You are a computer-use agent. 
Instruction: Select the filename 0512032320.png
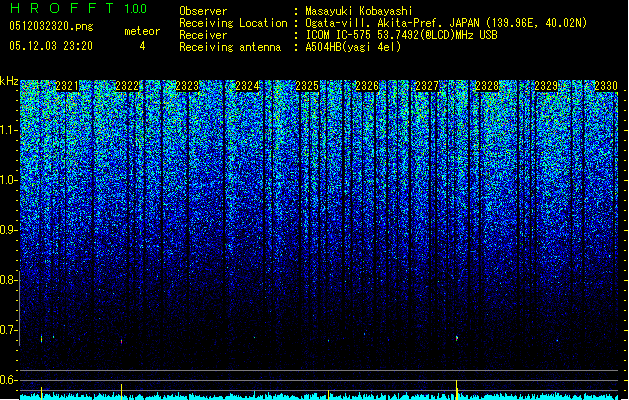point(51,26)
